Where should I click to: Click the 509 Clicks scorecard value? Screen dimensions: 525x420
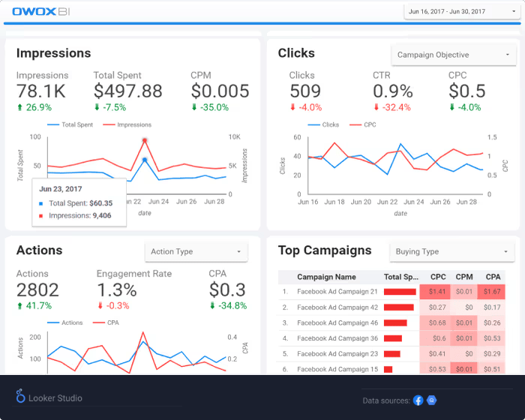(x=305, y=91)
